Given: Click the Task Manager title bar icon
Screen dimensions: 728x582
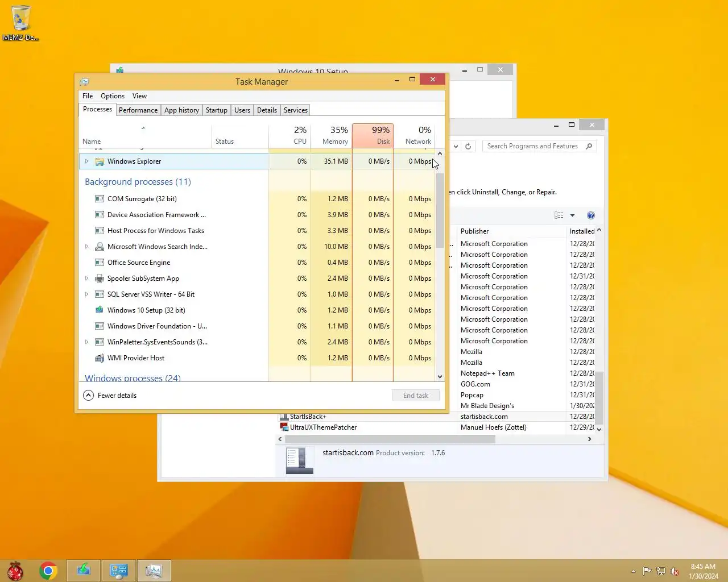Looking at the screenshot, I should 84,82.
